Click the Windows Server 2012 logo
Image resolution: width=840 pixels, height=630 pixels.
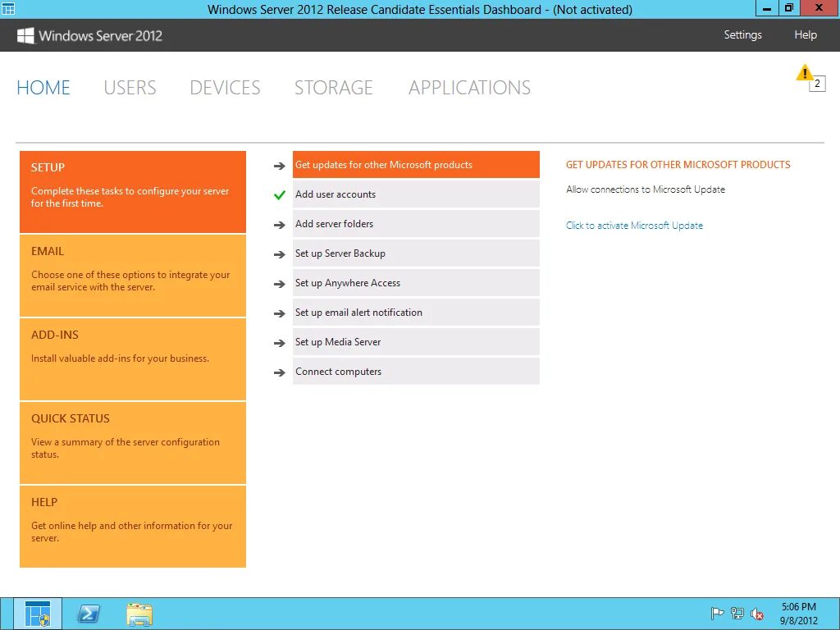coord(89,36)
